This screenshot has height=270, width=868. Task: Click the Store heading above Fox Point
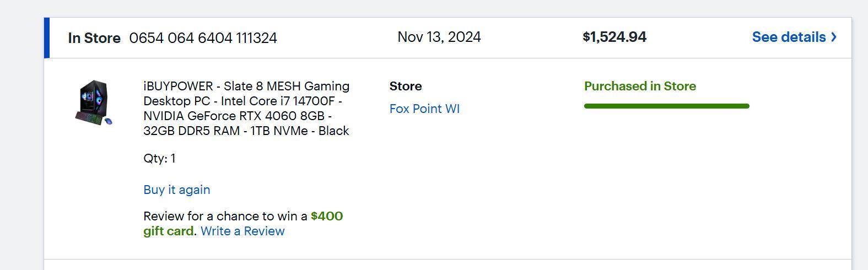[406, 86]
